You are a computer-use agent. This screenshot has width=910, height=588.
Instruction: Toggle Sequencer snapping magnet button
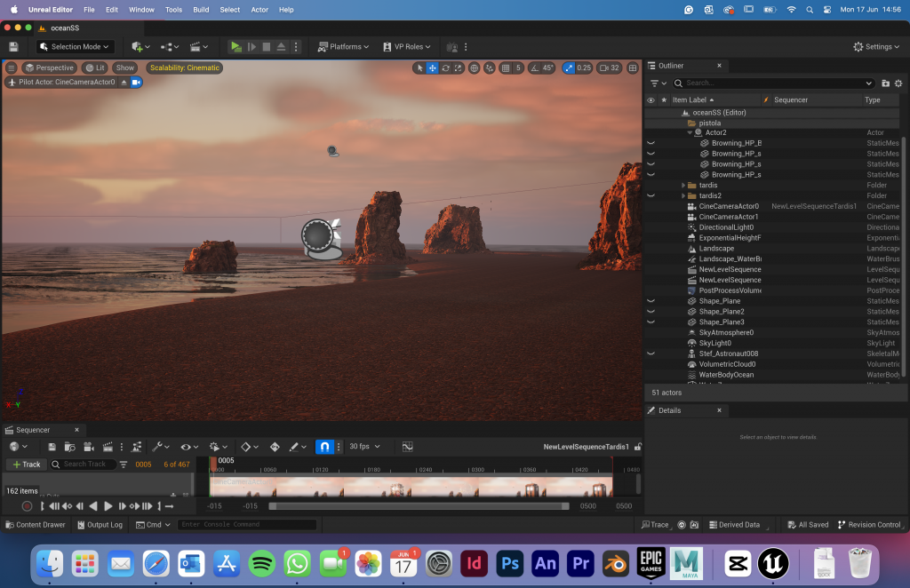325,447
